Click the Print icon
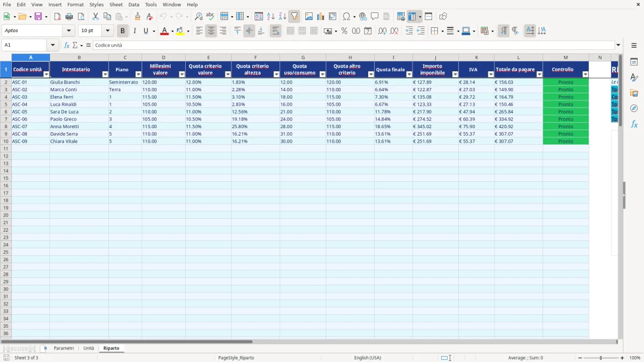This screenshot has width=644, height=362. pos(69,17)
